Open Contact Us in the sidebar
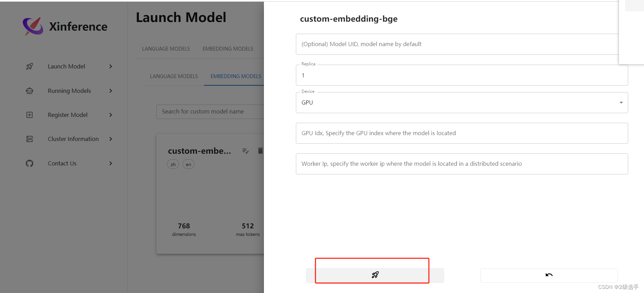Screen dimensions: 644x293 [x=62, y=163]
